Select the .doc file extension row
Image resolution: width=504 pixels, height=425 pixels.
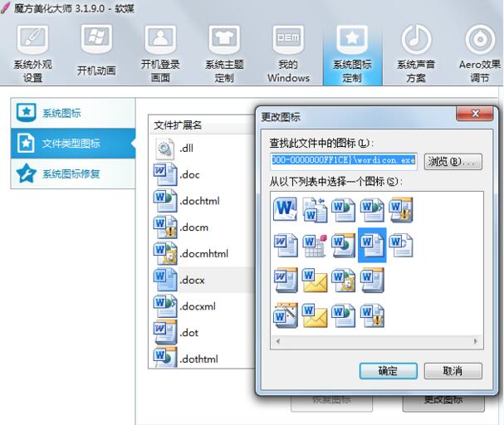202,175
